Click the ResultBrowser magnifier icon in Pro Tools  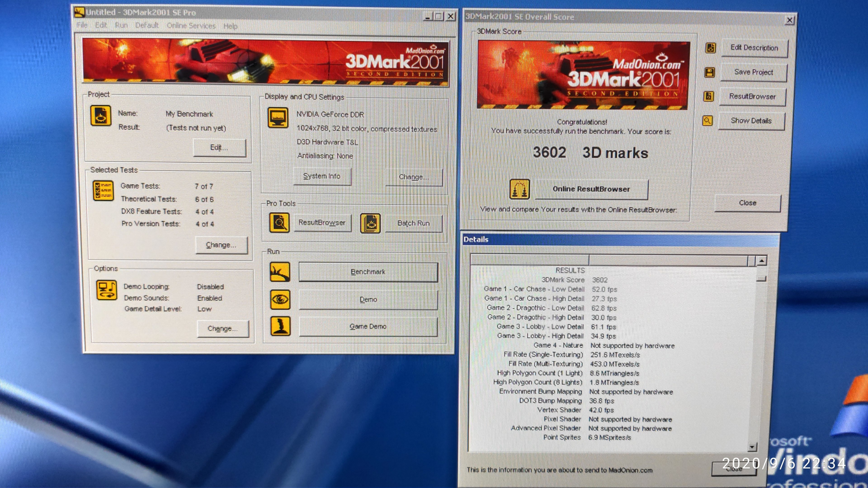coord(279,223)
